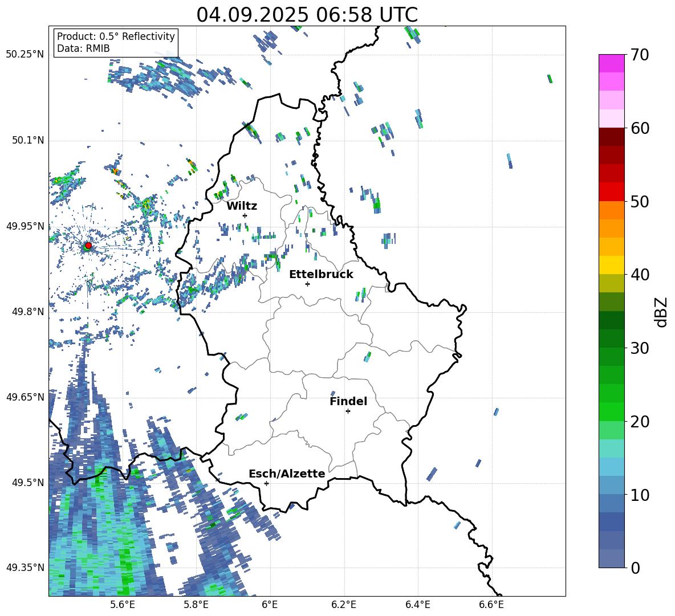Click the dBZ colorbar axis label
The image size is (675, 616).
[661, 312]
